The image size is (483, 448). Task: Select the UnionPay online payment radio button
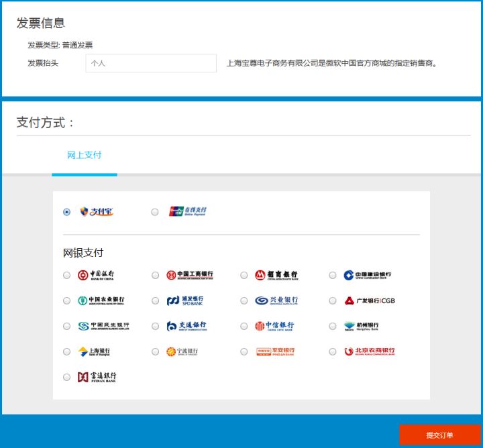pyautogui.click(x=155, y=212)
